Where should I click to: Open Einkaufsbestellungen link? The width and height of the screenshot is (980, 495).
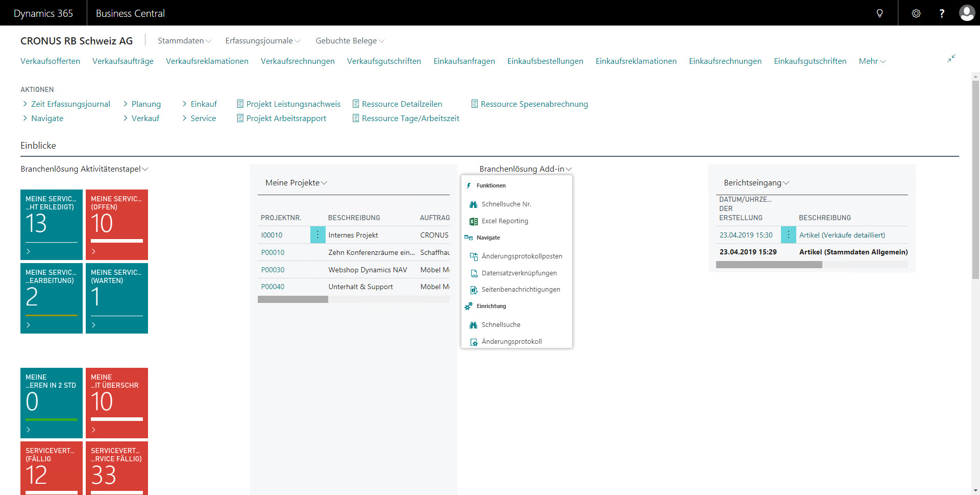click(x=545, y=61)
